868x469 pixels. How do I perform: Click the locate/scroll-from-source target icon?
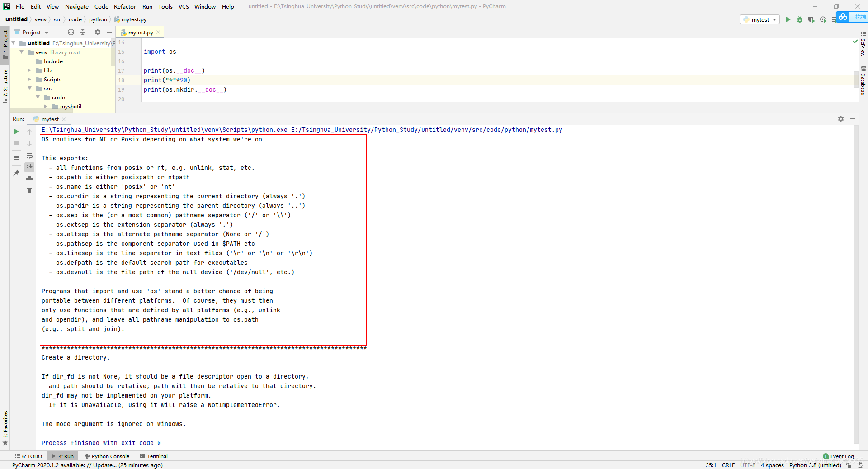71,32
